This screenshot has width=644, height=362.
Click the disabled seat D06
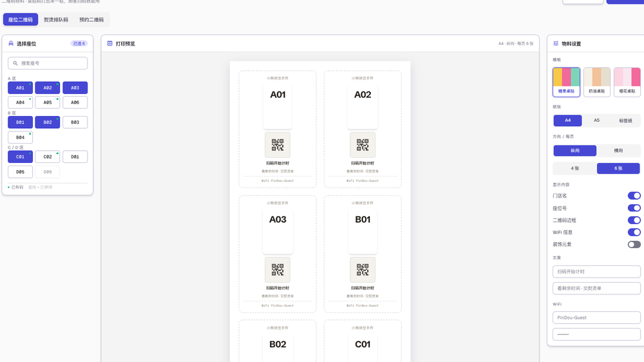[x=48, y=172]
